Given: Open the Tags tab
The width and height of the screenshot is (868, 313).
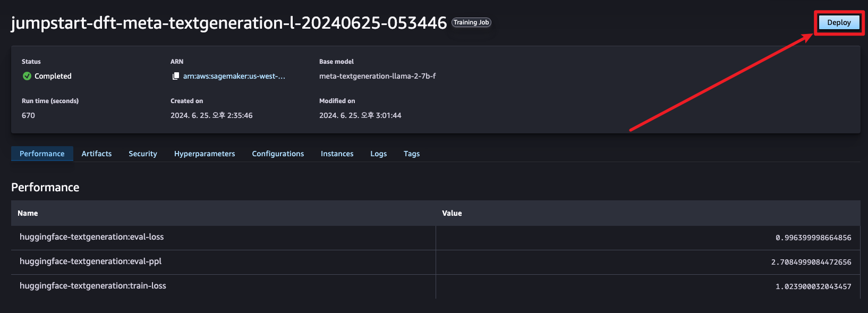Looking at the screenshot, I should [x=412, y=154].
